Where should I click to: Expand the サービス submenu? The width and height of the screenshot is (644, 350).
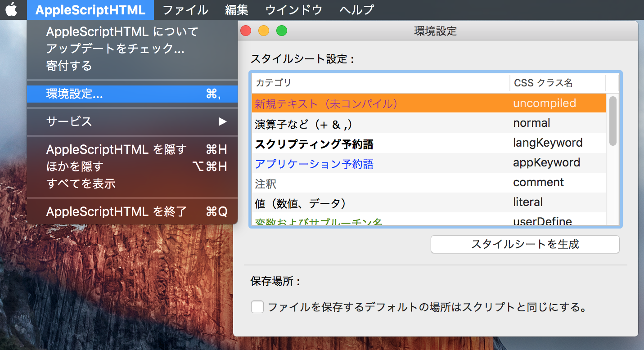(132, 121)
